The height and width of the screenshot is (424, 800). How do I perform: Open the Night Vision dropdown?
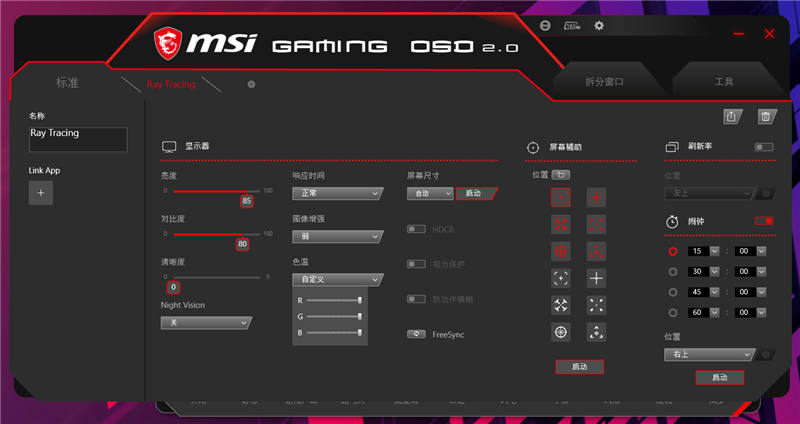pyautogui.click(x=206, y=323)
